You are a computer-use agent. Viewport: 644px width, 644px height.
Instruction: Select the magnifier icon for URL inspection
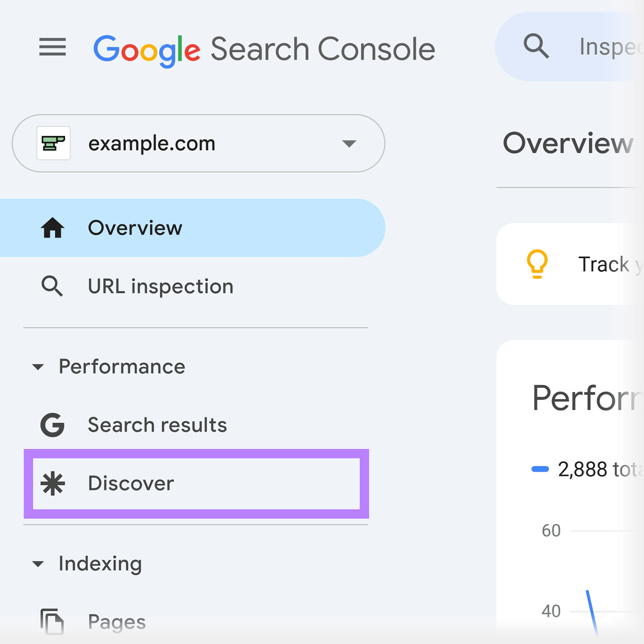click(52, 287)
